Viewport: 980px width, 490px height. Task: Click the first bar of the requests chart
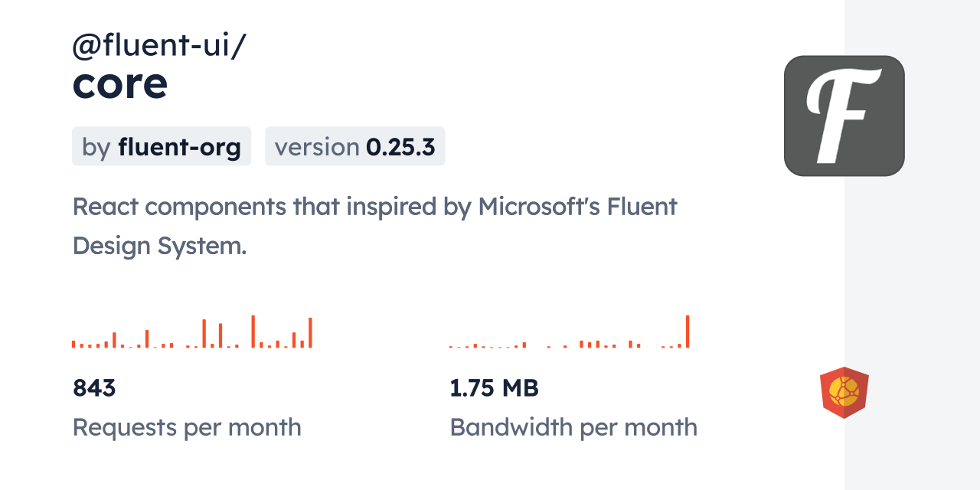click(x=73, y=344)
